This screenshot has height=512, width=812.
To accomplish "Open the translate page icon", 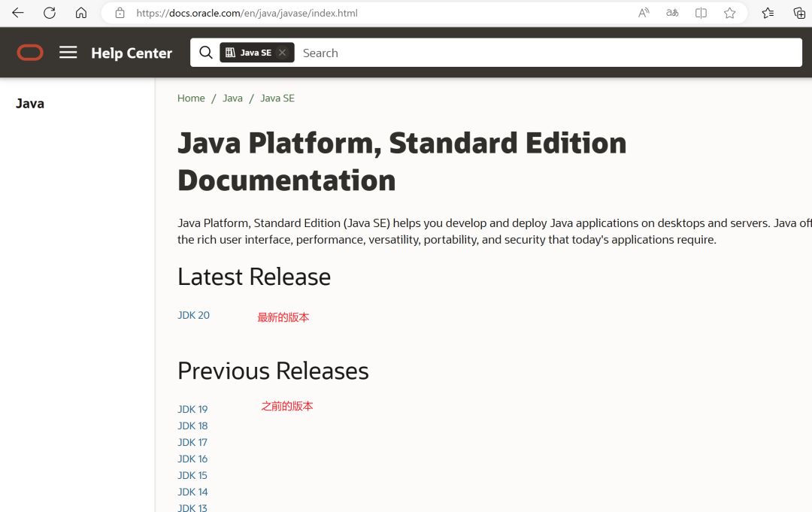I will pos(672,13).
